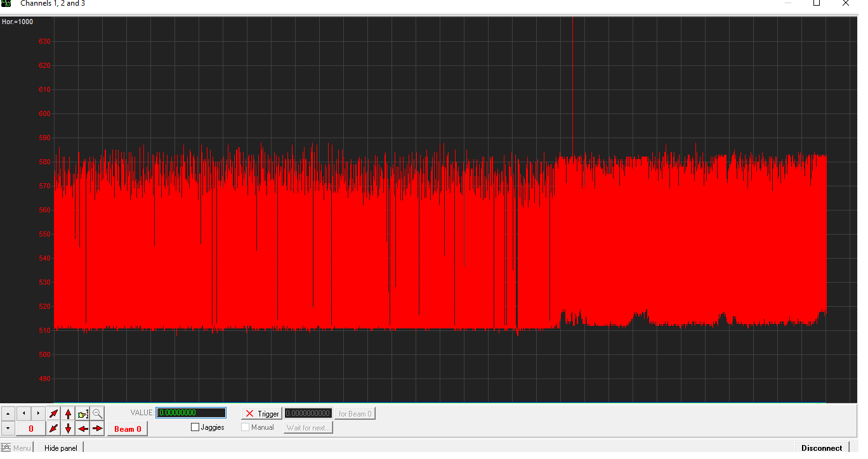Click the magnifier zoom out icon
Viewport: 868px width, 459px height.
point(98,413)
